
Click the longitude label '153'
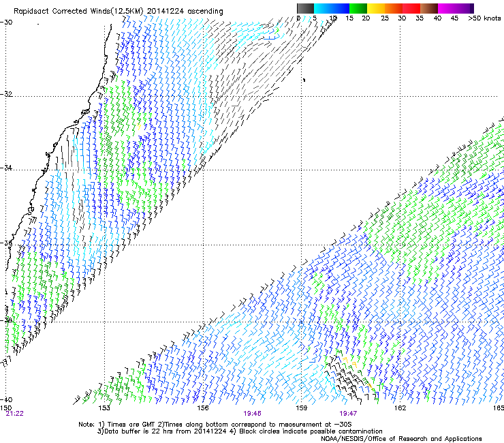coord(104,408)
